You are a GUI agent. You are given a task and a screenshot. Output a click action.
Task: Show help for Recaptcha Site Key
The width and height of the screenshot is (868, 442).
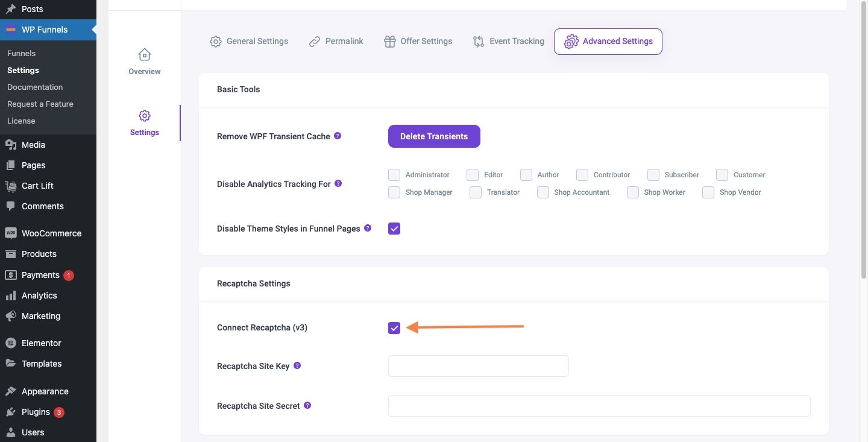(297, 365)
